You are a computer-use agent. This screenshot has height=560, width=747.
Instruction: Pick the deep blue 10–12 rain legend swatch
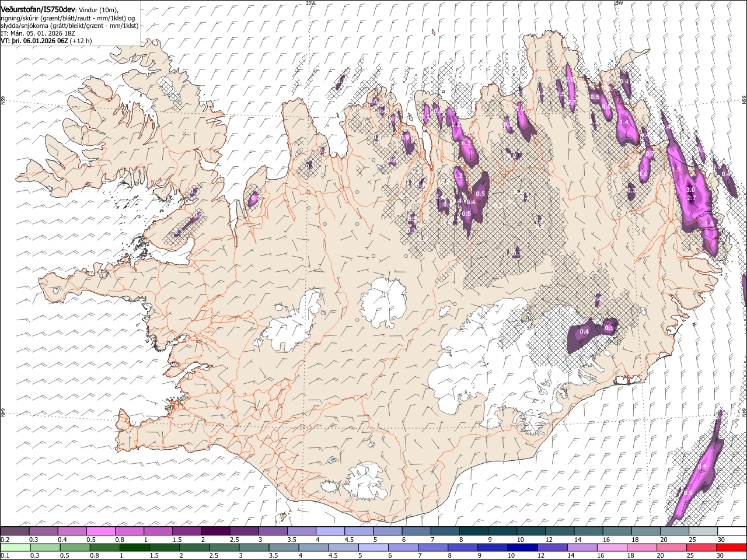point(522,547)
